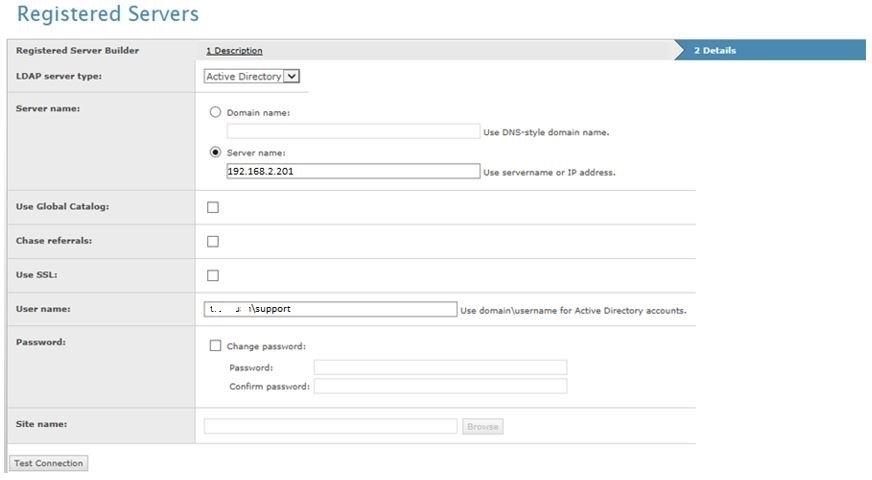Screen dimensions: 872x480
Task: Click the "Use DNS-style domain name" hint text
Action: 546,132
